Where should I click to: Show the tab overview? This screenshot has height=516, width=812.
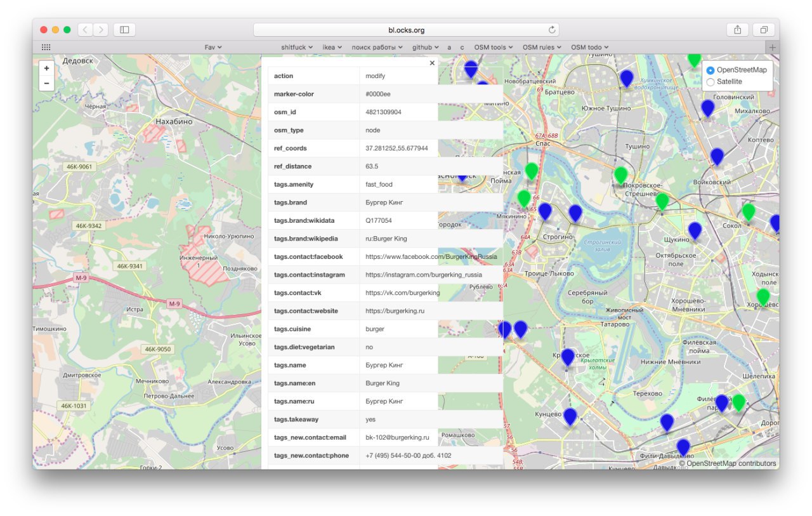[763, 30]
